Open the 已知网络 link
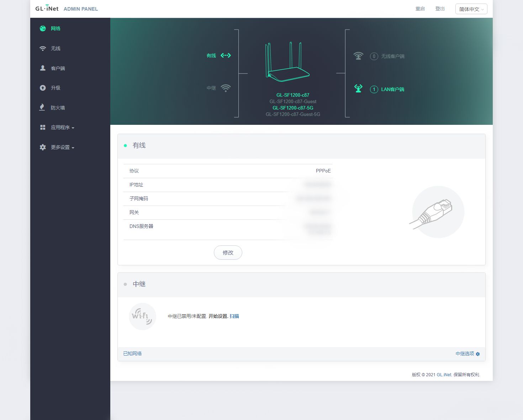The width and height of the screenshot is (523, 420). (x=132, y=353)
